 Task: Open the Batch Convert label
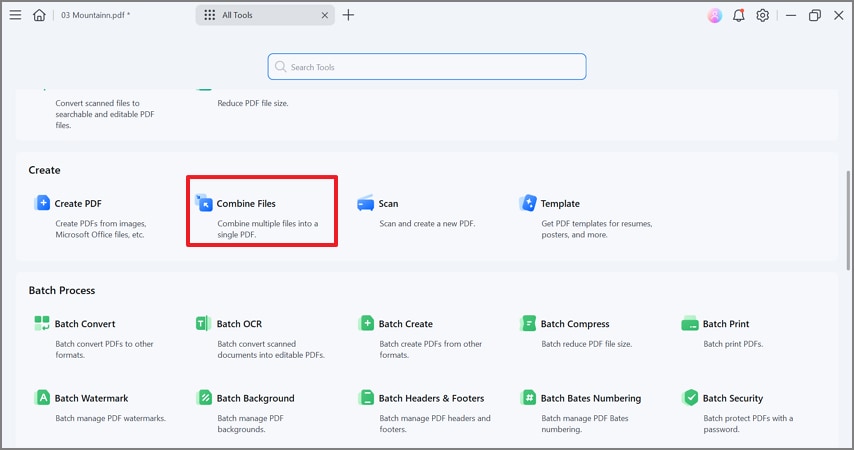85,324
